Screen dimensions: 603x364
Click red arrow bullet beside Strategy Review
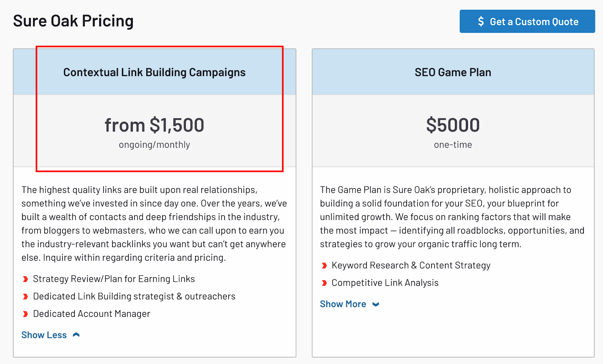[25, 279]
